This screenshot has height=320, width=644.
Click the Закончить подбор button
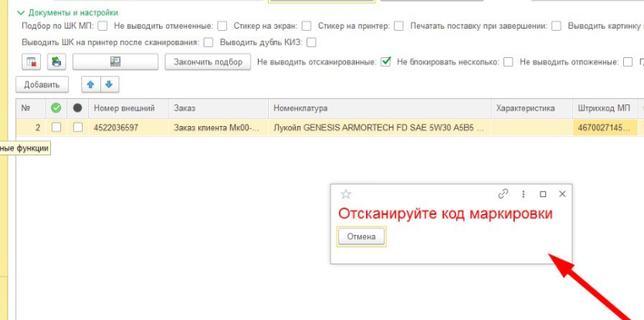click(x=208, y=62)
